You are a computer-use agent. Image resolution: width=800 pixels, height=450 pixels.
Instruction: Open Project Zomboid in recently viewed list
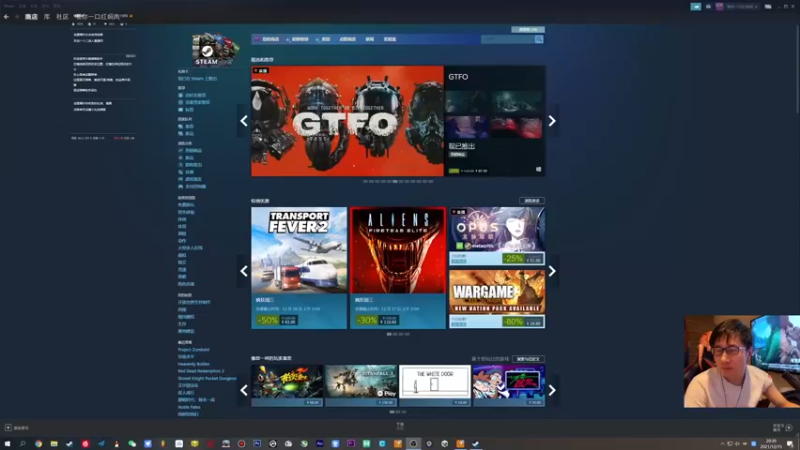point(193,349)
